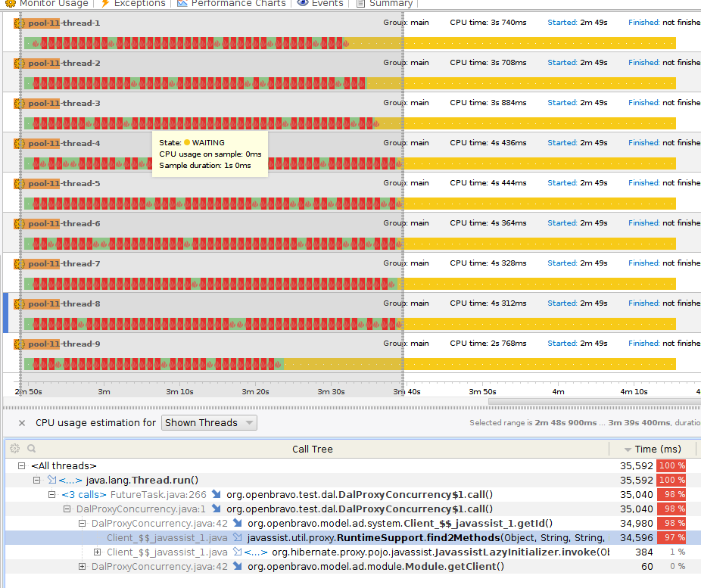Collapse the java.lang.Thread.run() node
The height and width of the screenshot is (588, 701).
(x=37, y=481)
